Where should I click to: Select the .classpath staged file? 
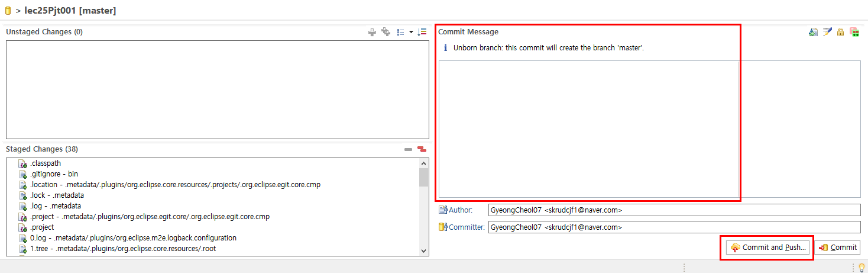(x=46, y=163)
